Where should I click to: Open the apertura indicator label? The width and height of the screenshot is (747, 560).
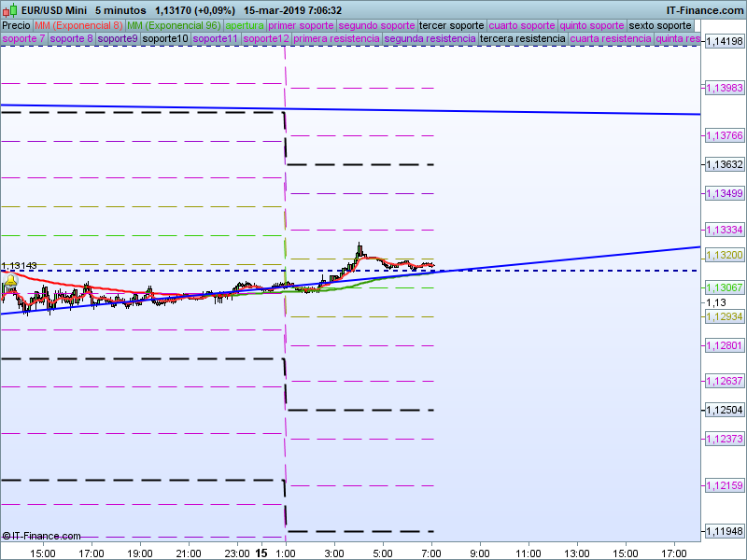coord(245,25)
